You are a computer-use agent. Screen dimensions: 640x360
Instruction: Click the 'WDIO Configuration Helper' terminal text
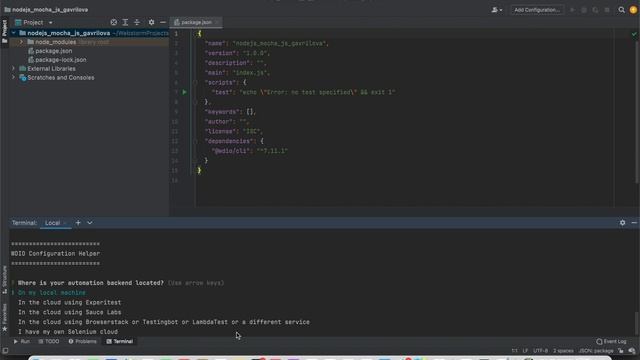click(56, 253)
